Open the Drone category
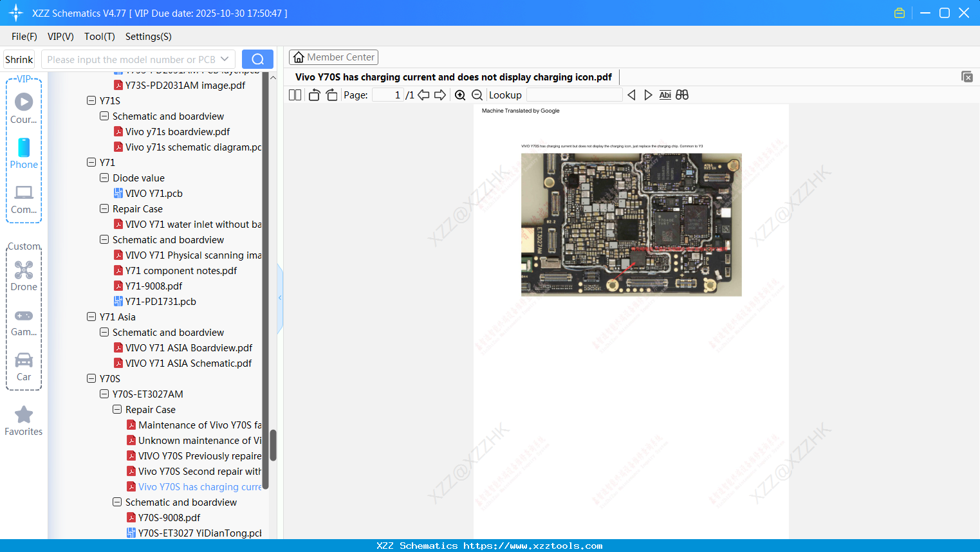The height and width of the screenshot is (552, 980). tap(24, 276)
